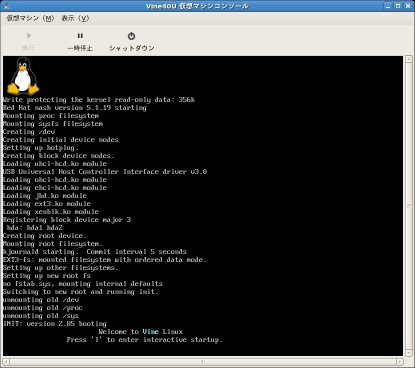
Task: Click the horizontal scrollbar left arrow
Action: (6, 362)
